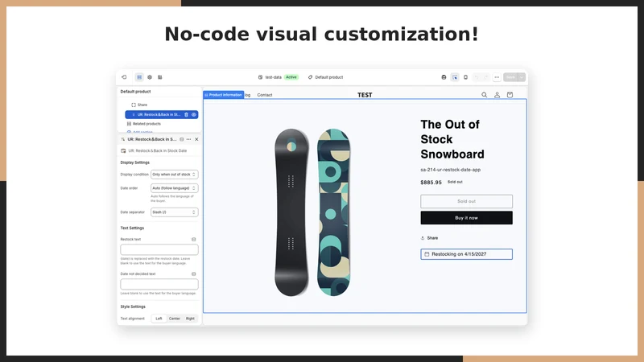
Task: Toggle the inspector selection mode icon
Action: coord(455,77)
